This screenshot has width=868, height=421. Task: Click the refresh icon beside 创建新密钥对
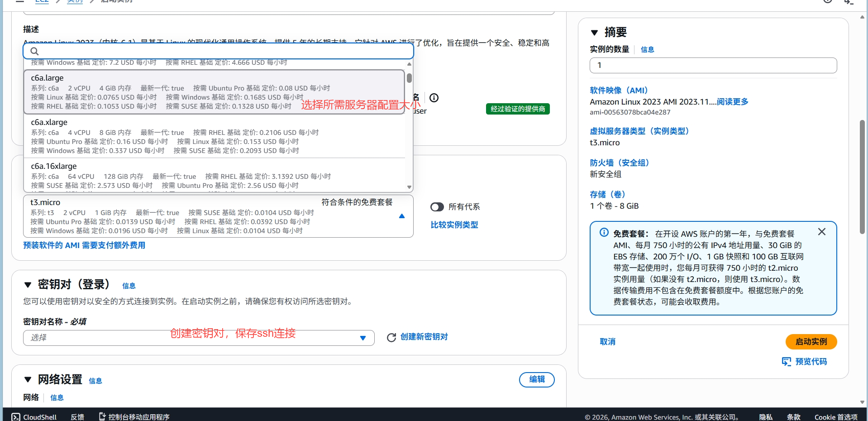coord(391,337)
